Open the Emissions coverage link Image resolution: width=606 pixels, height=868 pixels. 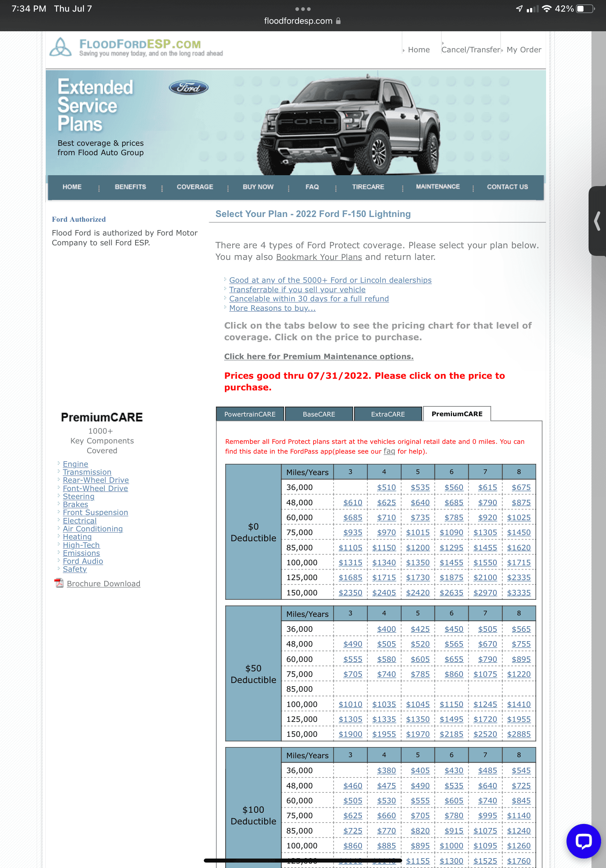pyautogui.click(x=81, y=553)
